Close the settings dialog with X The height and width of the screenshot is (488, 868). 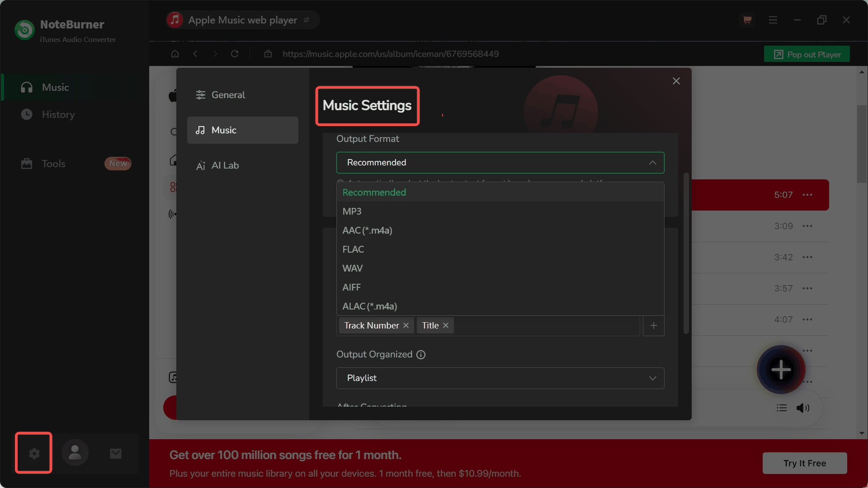click(x=676, y=81)
